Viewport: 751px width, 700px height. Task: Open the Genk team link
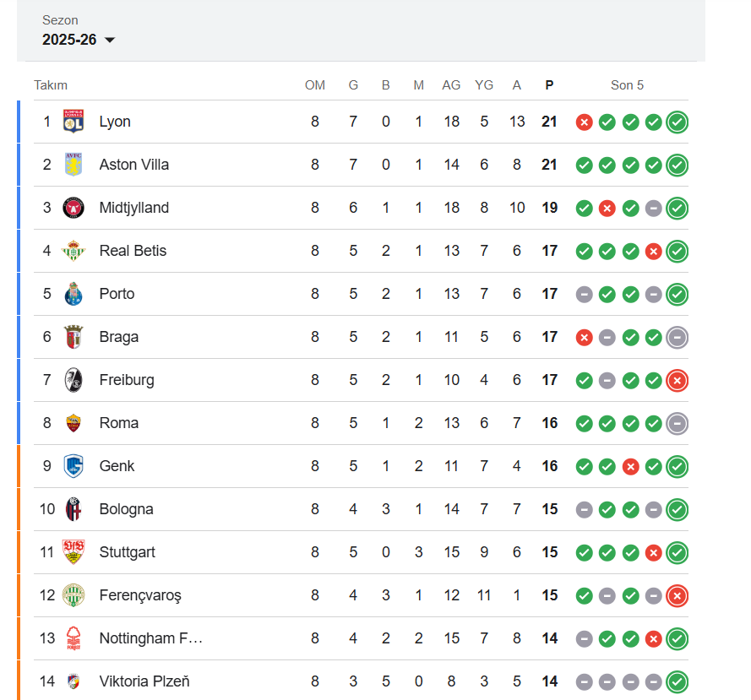pos(117,466)
